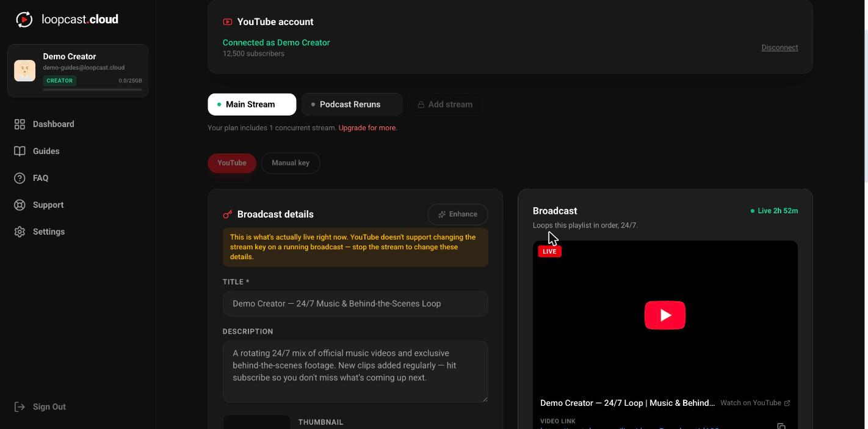
Task: Click the 'Live 2h 52m' status indicator
Action: [774, 211]
